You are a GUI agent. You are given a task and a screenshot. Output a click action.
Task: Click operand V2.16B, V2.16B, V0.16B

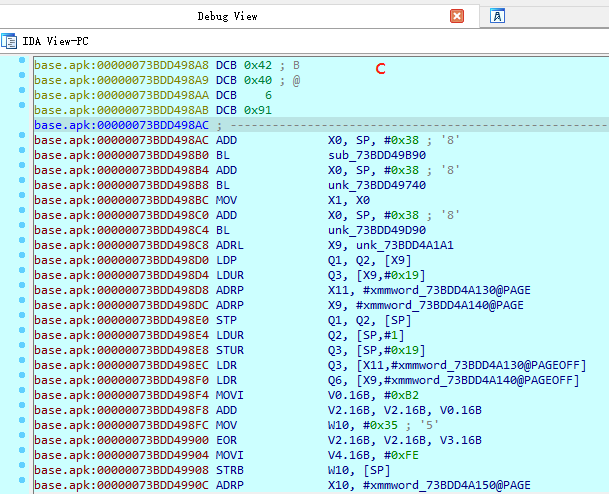[405, 411]
